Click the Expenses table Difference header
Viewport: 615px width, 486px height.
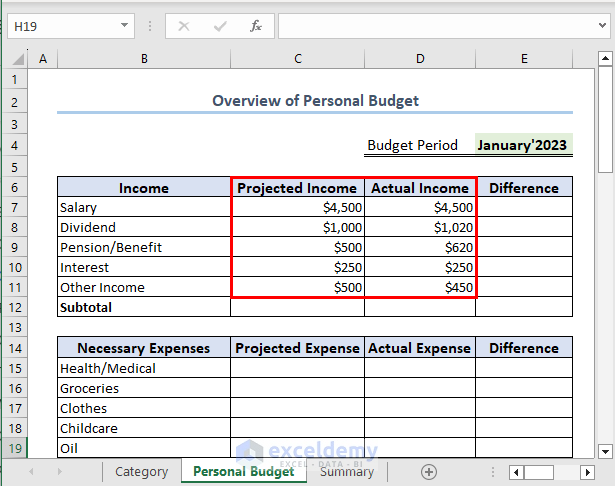(524, 348)
